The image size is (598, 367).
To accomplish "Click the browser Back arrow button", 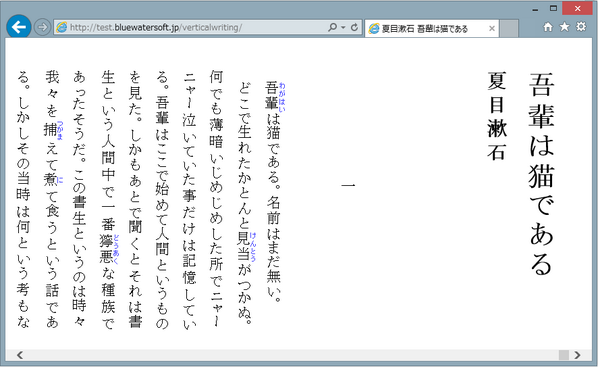I will click(18, 27).
